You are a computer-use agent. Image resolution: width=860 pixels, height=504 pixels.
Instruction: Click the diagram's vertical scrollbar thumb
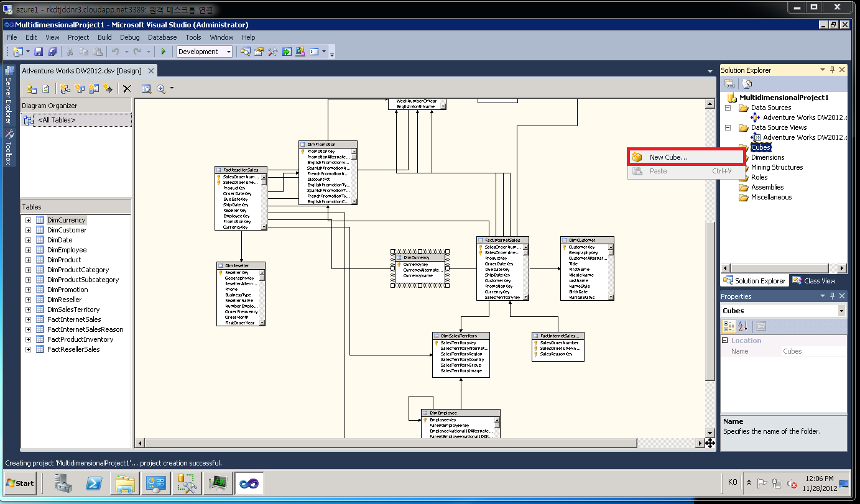[x=710, y=301]
